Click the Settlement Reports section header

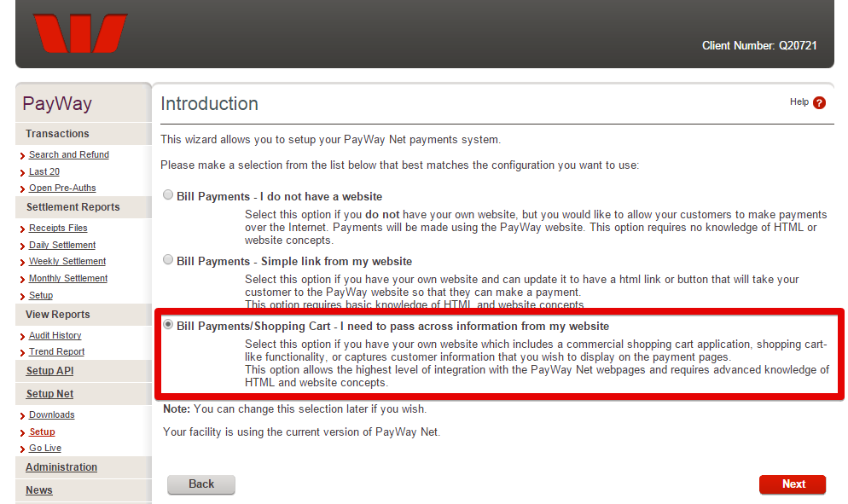pos(73,207)
